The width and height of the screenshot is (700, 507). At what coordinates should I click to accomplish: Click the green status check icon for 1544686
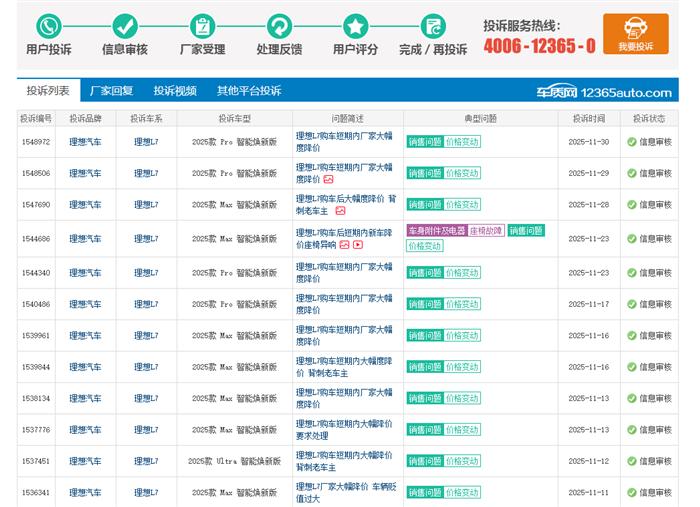click(632, 239)
